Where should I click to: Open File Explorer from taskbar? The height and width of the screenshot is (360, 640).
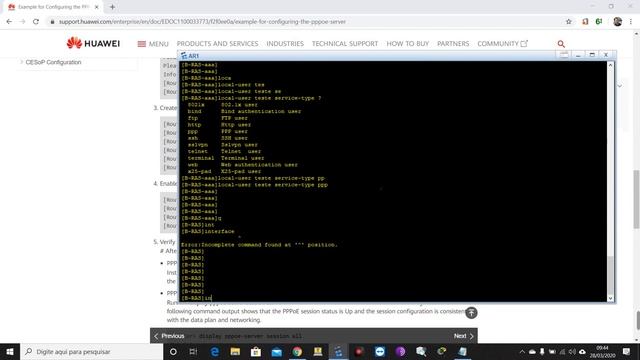pos(235,351)
